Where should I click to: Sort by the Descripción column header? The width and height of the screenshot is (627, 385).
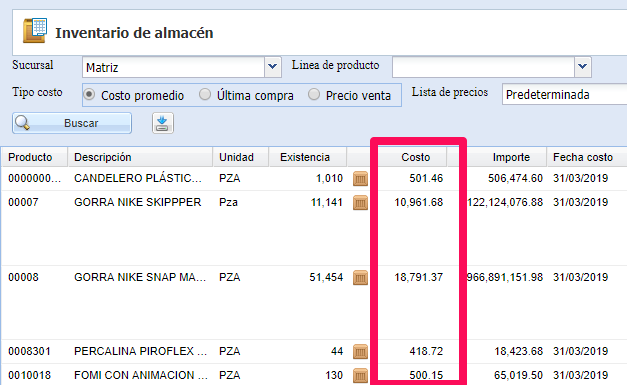pyautogui.click(x=140, y=157)
